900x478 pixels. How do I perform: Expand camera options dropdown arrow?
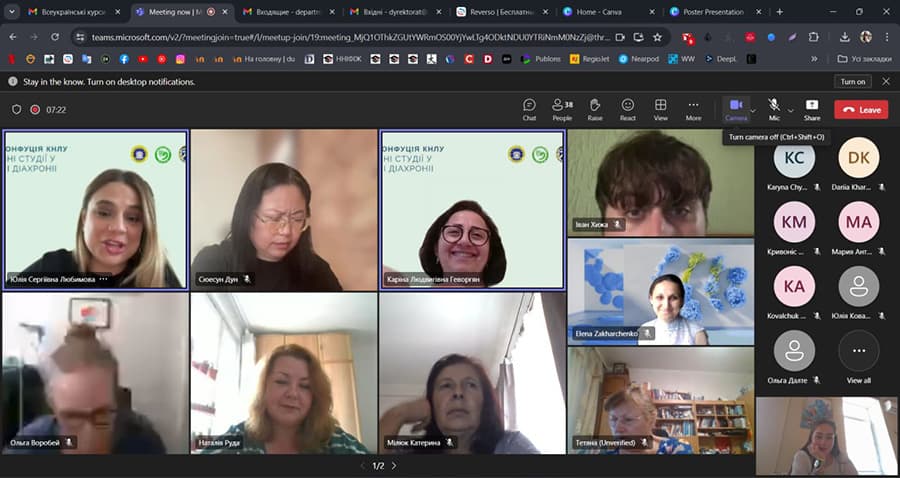[754, 110]
